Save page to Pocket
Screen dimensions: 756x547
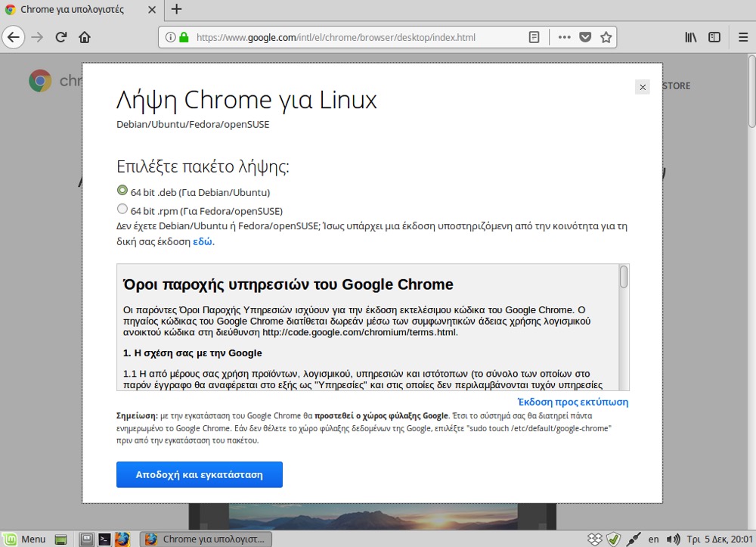click(585, 37)
